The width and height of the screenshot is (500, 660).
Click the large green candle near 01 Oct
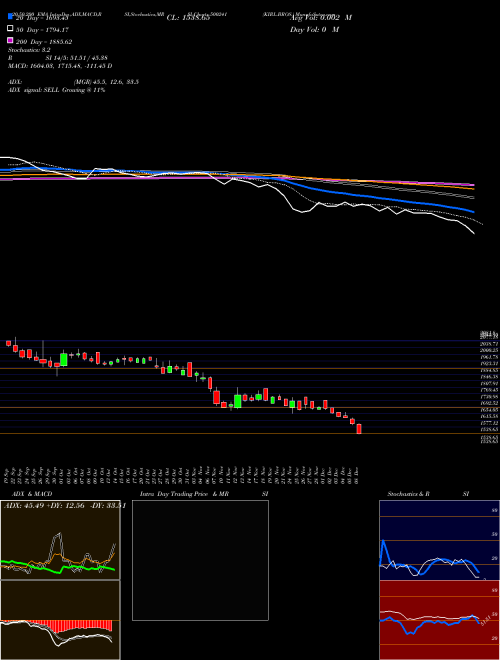click(64, 359)
